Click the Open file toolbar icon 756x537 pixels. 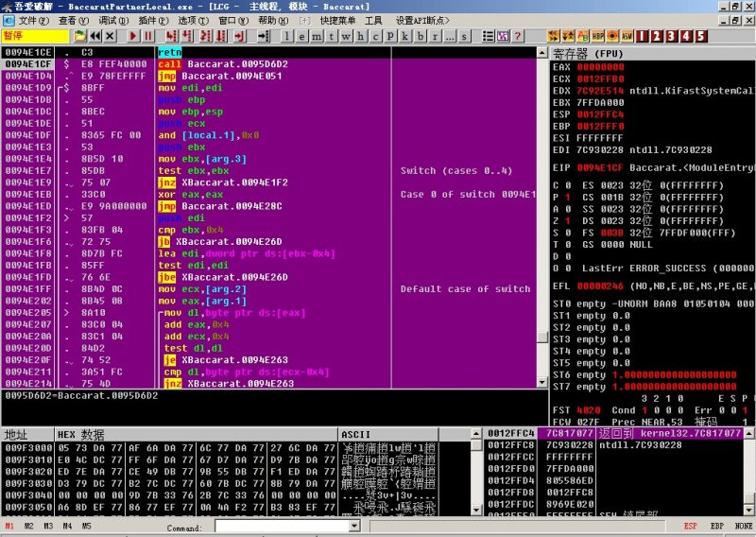click(x=80, y=36)
